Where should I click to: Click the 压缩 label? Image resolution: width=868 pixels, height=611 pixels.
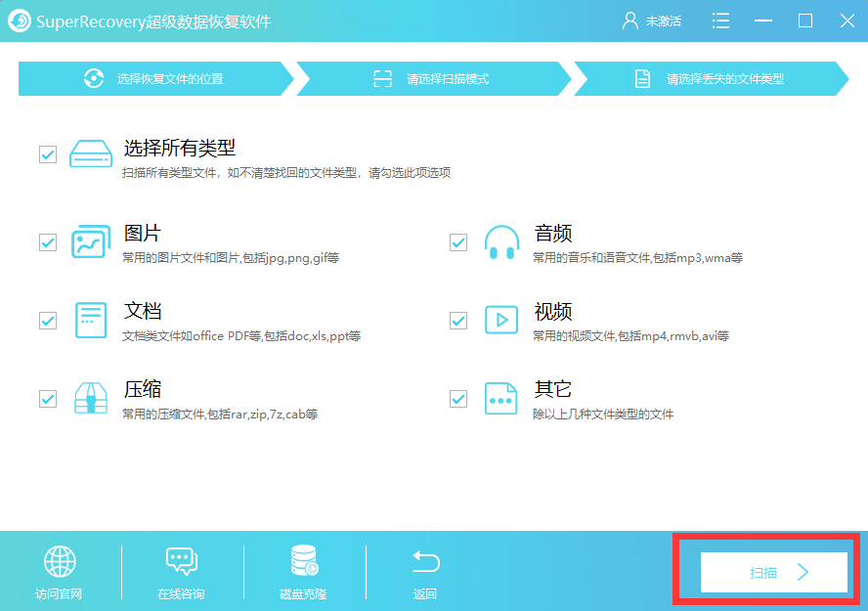click(143, 389)
